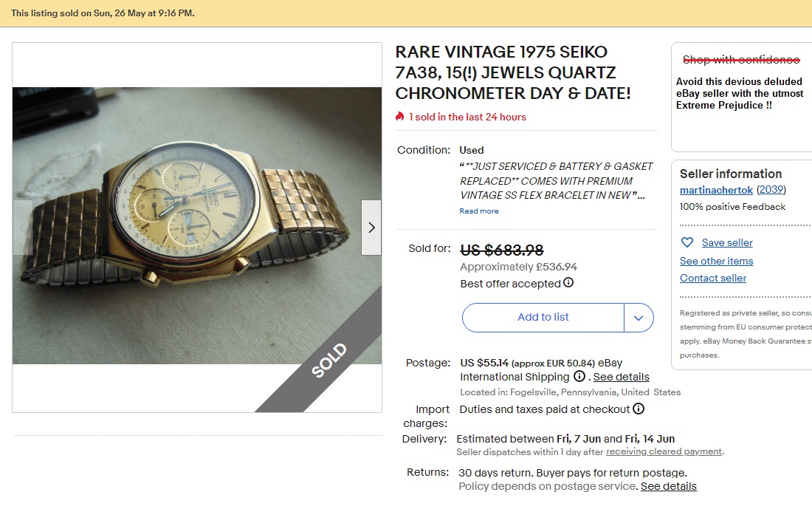Open the Add to list dropdown chevron
Screen dimensions: 812x512
[639, 317]
